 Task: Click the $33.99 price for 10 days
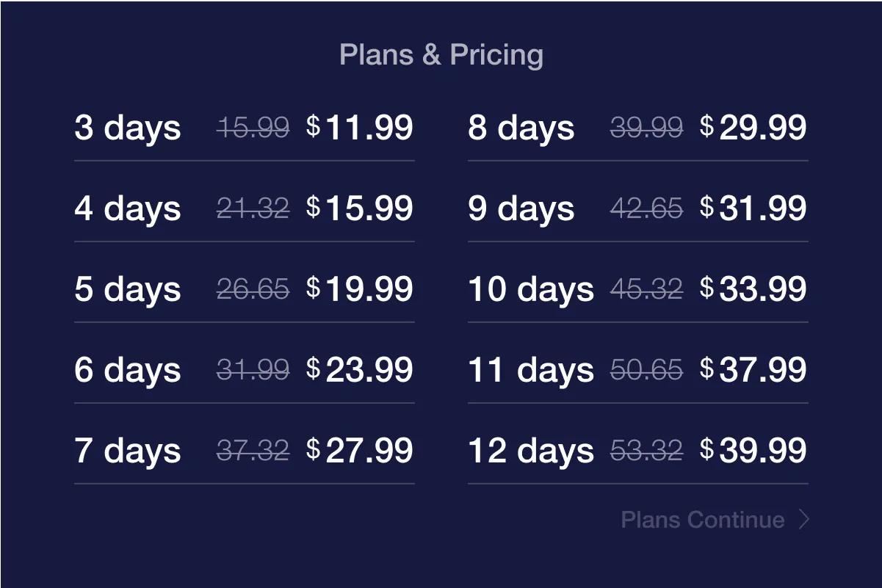753,289
